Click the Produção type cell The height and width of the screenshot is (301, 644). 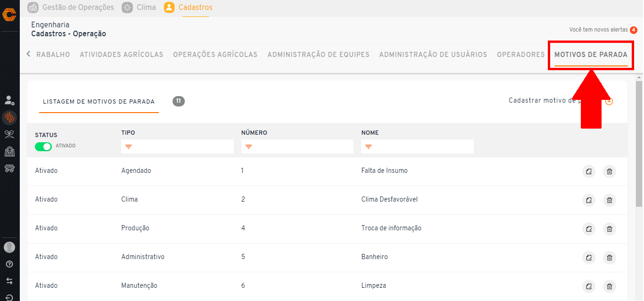click(135, 228)
